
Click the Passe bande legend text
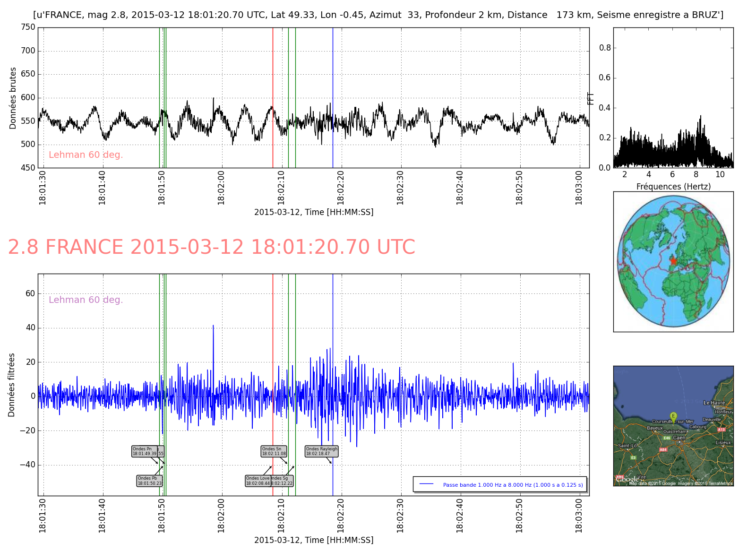[513, 485]
